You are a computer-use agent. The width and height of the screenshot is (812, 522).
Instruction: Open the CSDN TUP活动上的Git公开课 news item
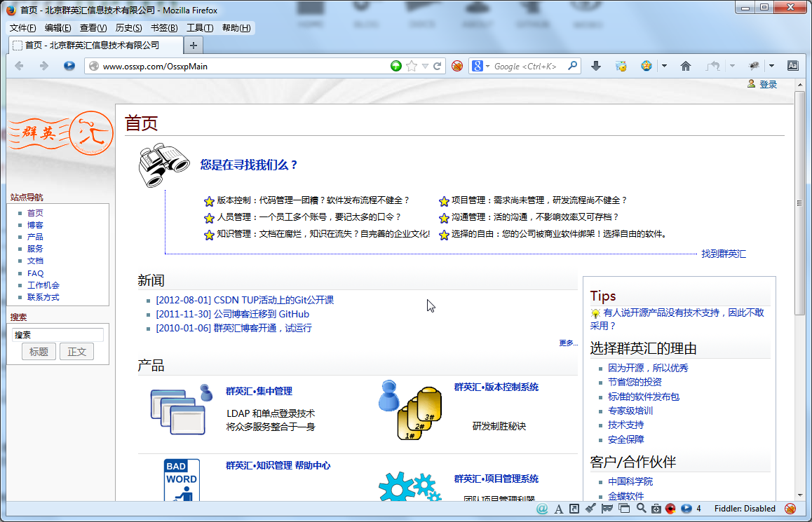tap(245, 300)
